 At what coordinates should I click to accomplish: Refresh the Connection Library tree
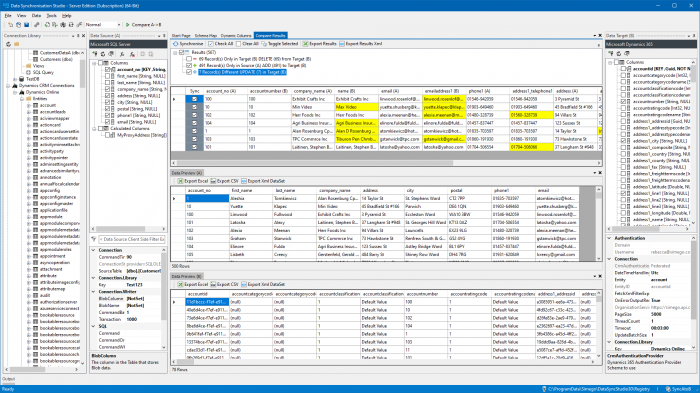[8, 44]
